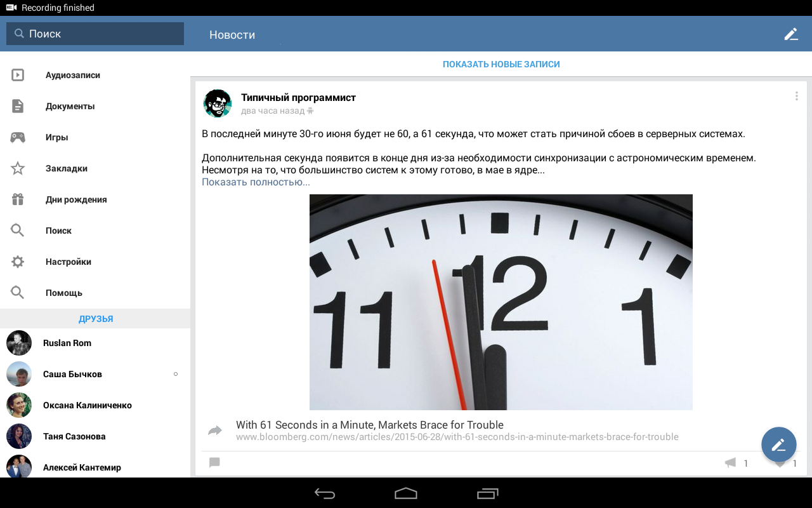
Task: Select the Помощь menu item
Action: [95, 293]
